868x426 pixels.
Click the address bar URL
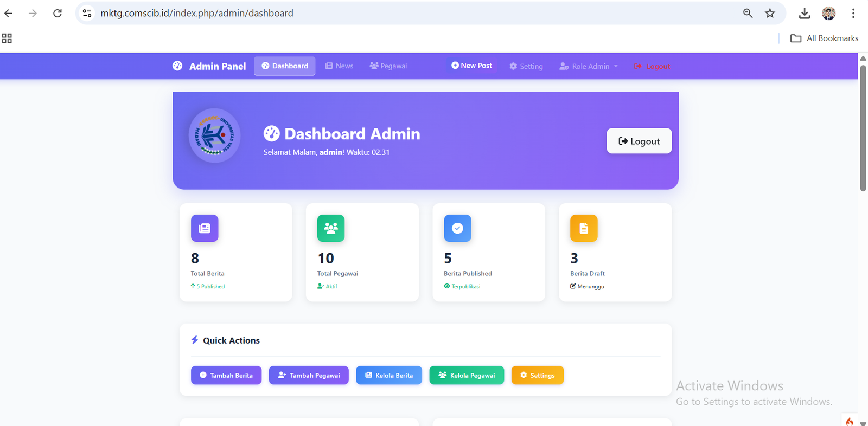coord(197,13)
